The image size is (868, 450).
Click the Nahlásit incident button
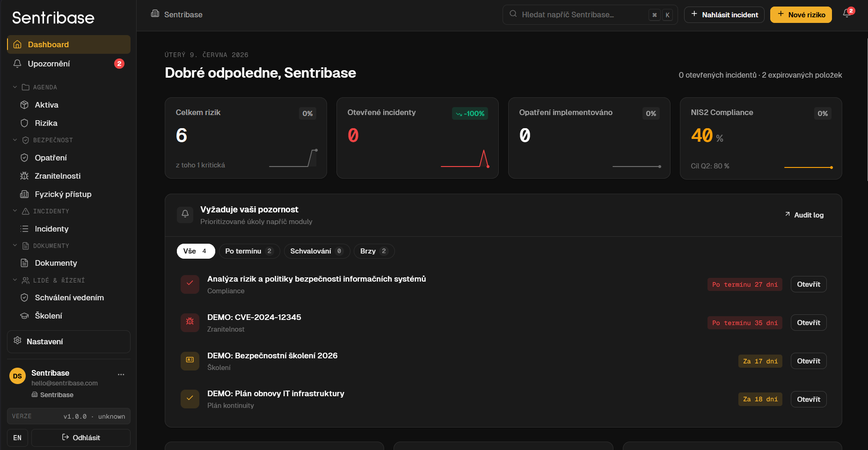(x=724, y=15)
